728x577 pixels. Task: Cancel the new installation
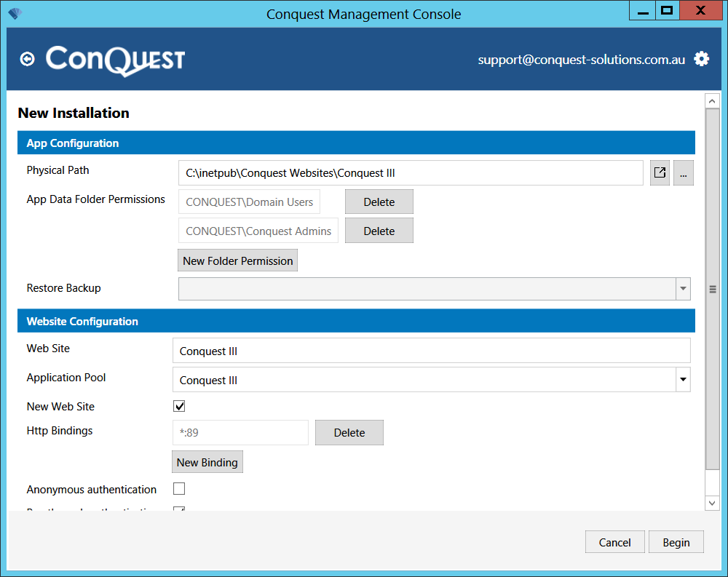pyautogui.click(x=614, y=542)
